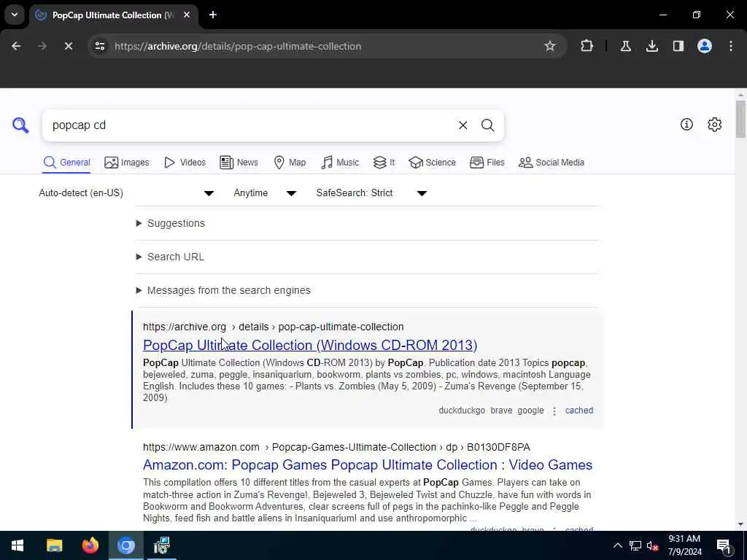Open the installer app in taskbar
The height and width of the screenshot is (560, 747).
click(x=162, y=545)
